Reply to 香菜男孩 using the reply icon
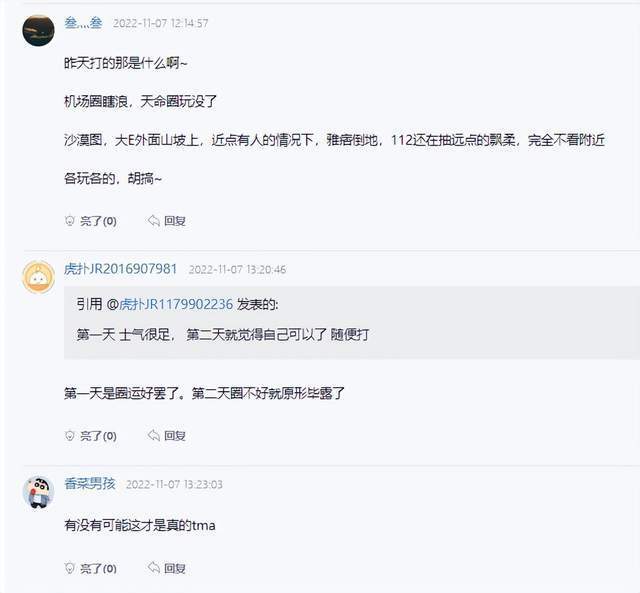This screenshot has width=640, height=593. [153, 567]
